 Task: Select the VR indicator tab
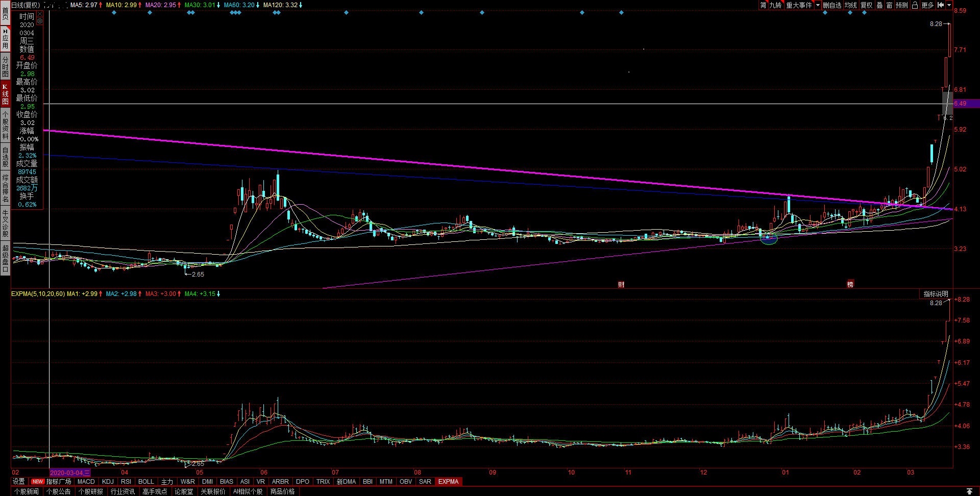[x=261, y=481]
